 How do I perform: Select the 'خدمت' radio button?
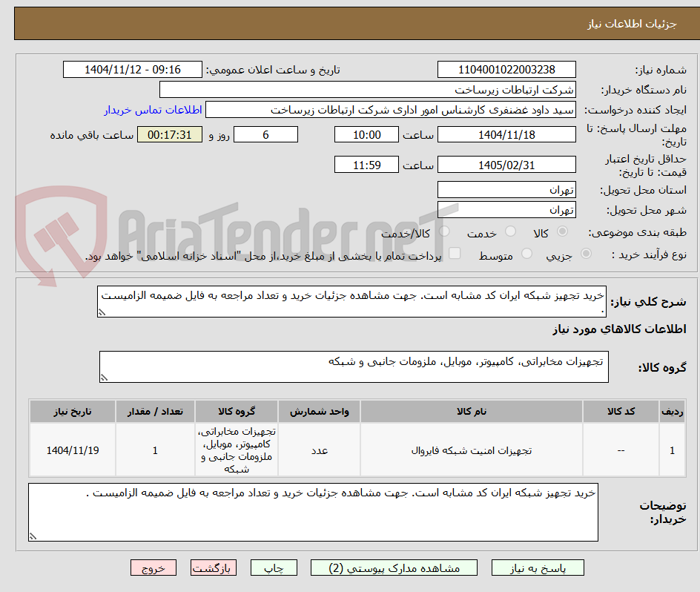click(510, 231)
